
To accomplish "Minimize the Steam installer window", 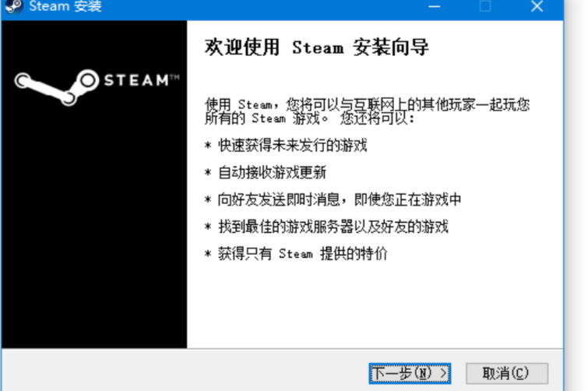I will coord(435,6).
